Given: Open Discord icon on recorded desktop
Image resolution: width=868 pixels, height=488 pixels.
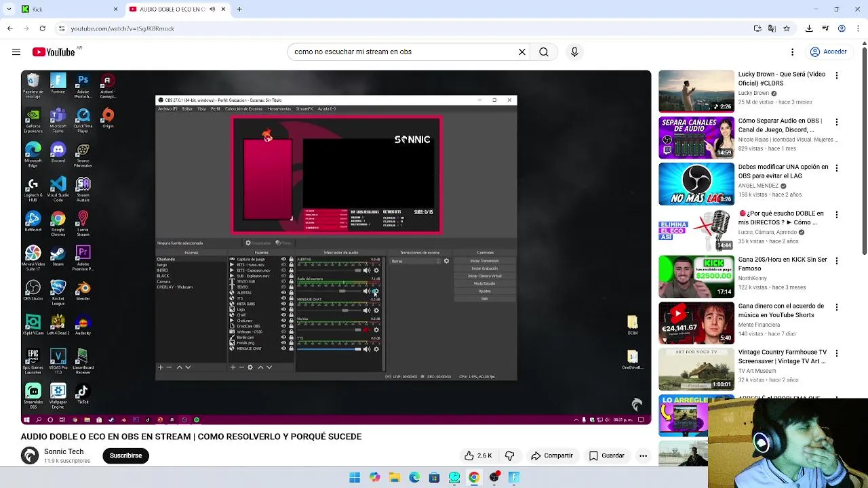Looking at the screenshot, I should 58,152.
